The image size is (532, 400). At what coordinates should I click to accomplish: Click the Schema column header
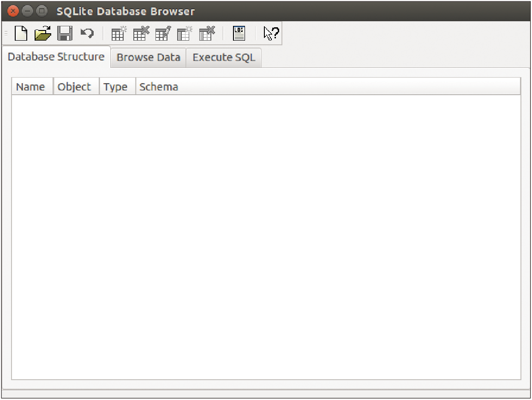(x=328, y=86)
